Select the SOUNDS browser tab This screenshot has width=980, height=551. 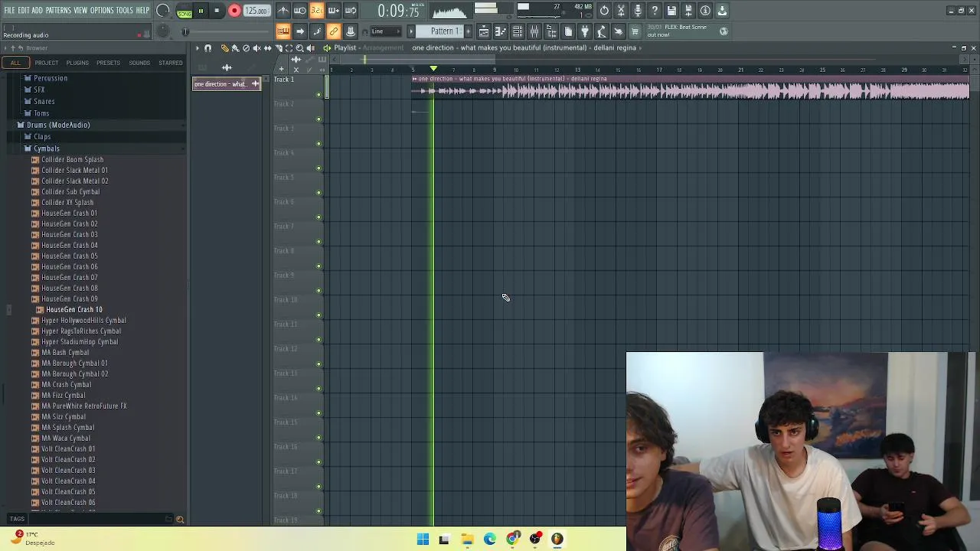coord(139,63)
